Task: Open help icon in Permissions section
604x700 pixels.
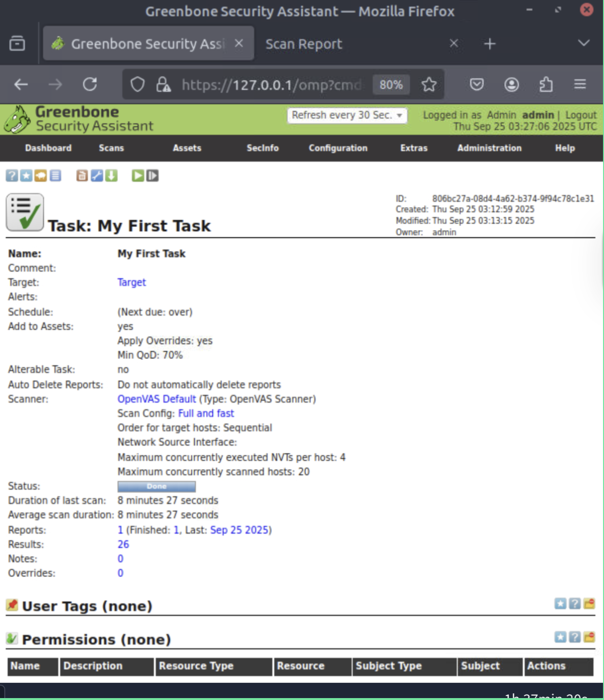Action: tap(575, 637)
